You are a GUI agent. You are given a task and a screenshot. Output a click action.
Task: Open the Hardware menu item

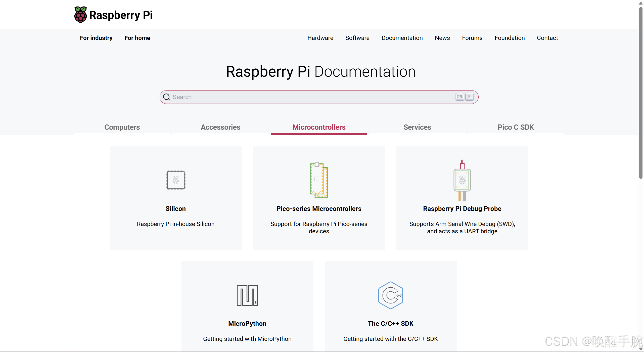(x=320, y=38)
